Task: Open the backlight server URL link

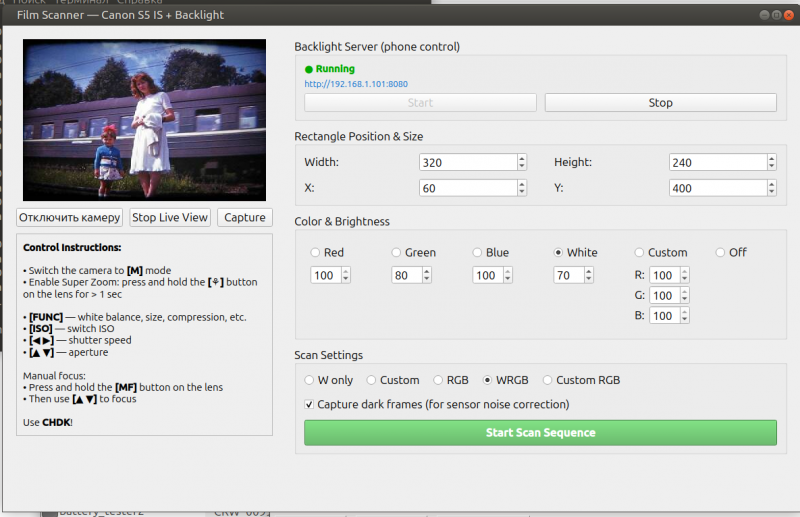Action: [356, 84]
